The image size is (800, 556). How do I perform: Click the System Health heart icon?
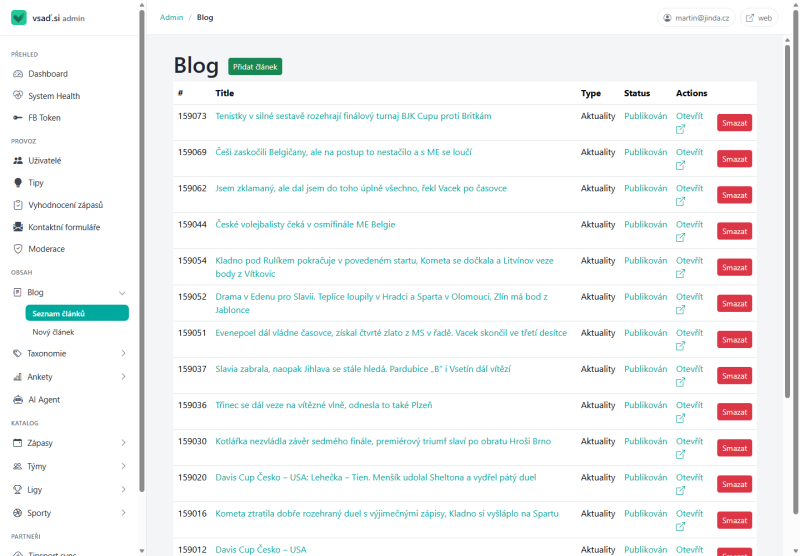pyautogui.click(x=18, y=95)
